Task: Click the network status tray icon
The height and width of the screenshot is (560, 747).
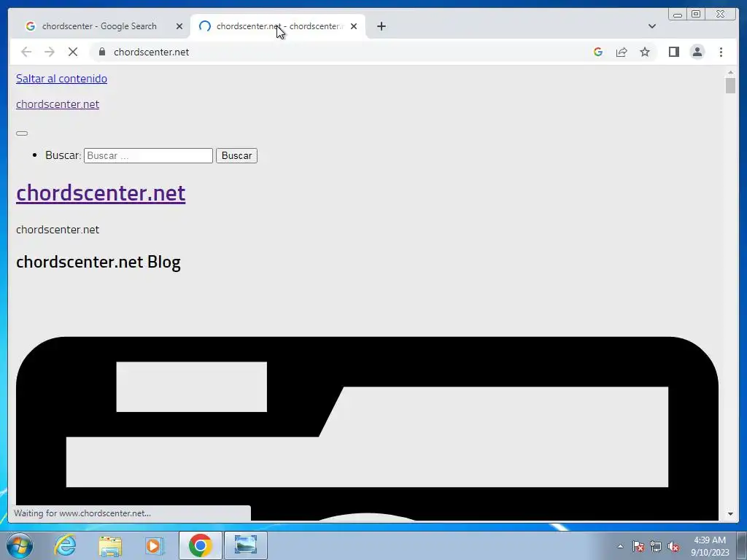Action: [x=656, y=546]
